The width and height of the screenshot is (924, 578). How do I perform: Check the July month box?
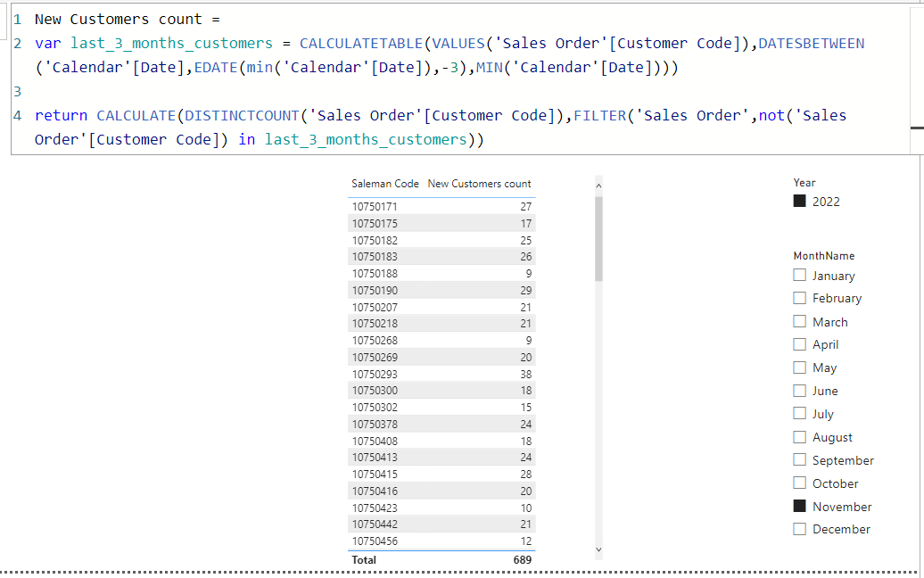click(x=800, y=414)
